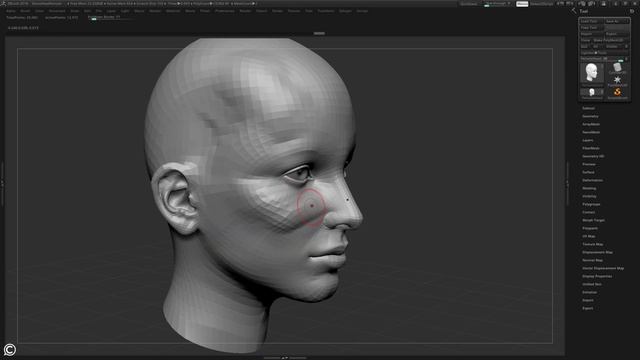The width and height of the screenshot is (640, 360).
Task: Open the Alpha menu
Action: click(x=10, y=11)
